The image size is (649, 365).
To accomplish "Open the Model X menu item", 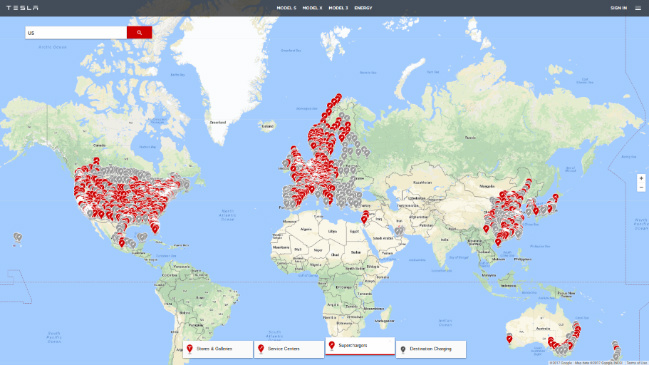I will [x=312, y=8].
